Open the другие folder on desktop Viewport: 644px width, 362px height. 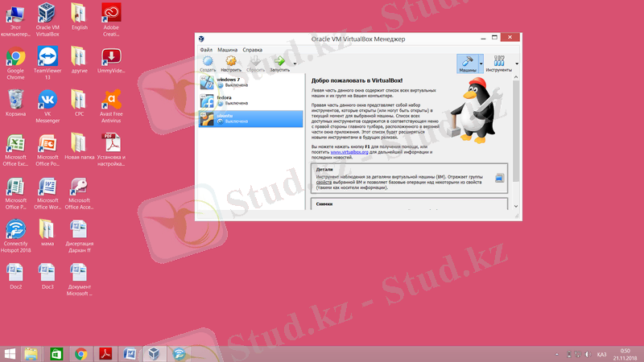79,60
